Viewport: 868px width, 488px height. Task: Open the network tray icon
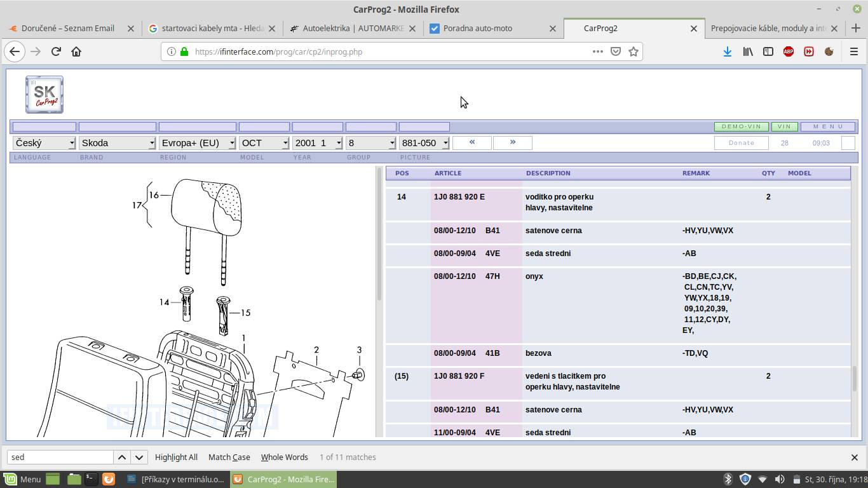763,479
